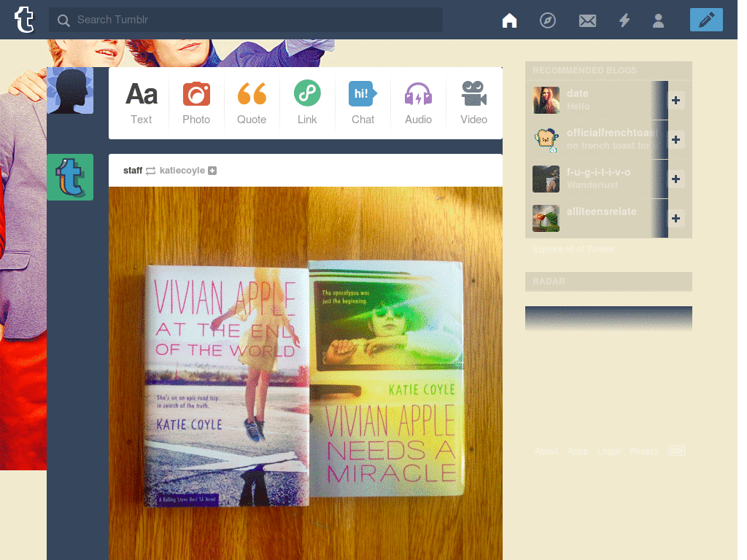Click the keyboard shortcuts icon in footer
The height and width of the screenshot is (560, 747).
pos(676,451)
